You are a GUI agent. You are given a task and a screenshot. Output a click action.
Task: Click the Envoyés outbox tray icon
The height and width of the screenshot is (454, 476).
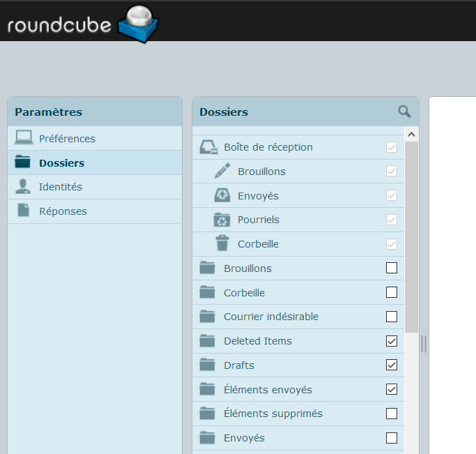(x=222, y=195)
